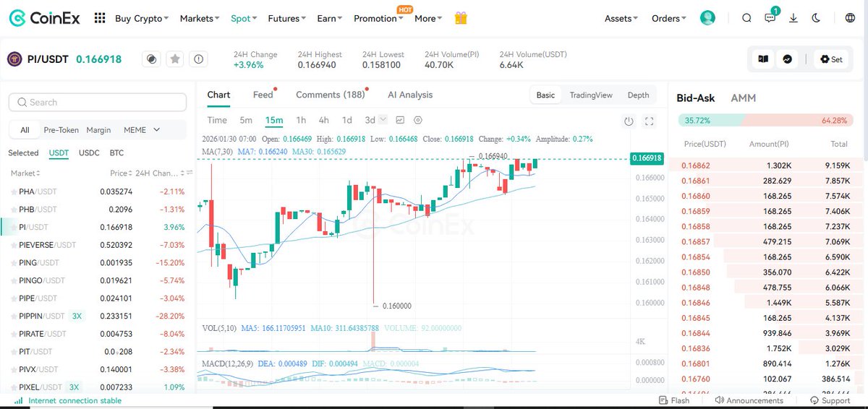Favorite the PIPE/USDT star

coord(13,298)
